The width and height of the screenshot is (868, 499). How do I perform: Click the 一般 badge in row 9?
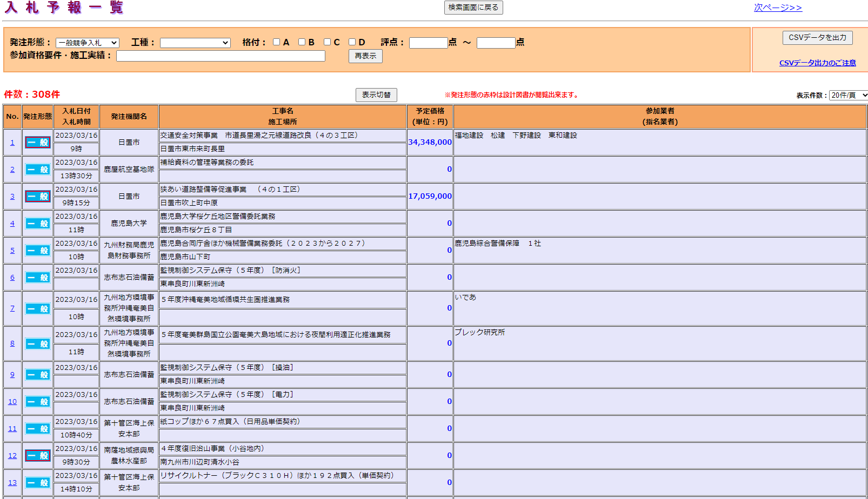(x=38, y=375)
